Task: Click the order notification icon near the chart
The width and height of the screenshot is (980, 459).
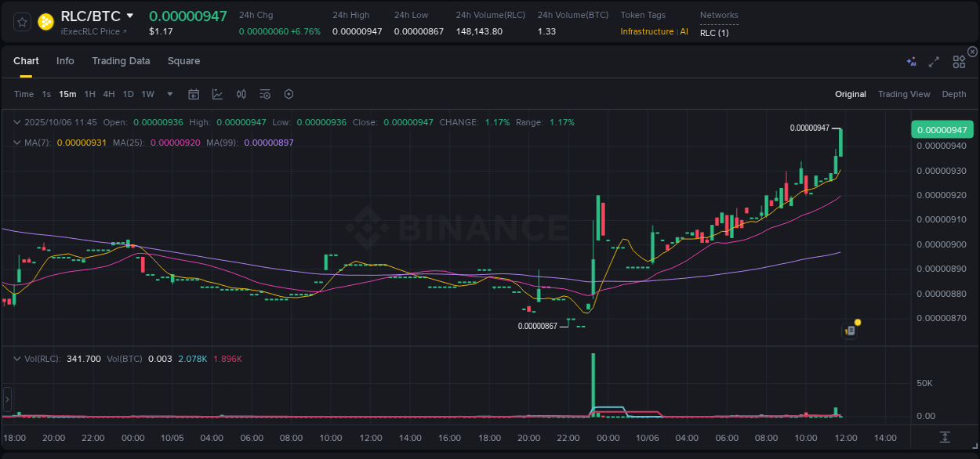Action: 849,331
